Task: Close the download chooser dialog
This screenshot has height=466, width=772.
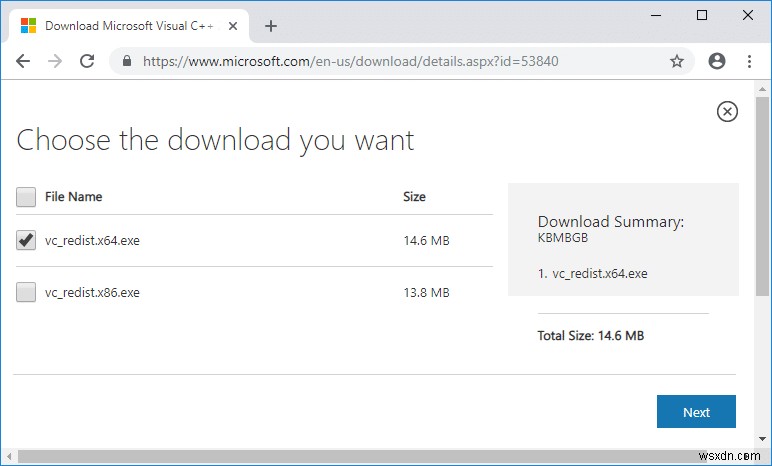Action: (x=728, y=111)
